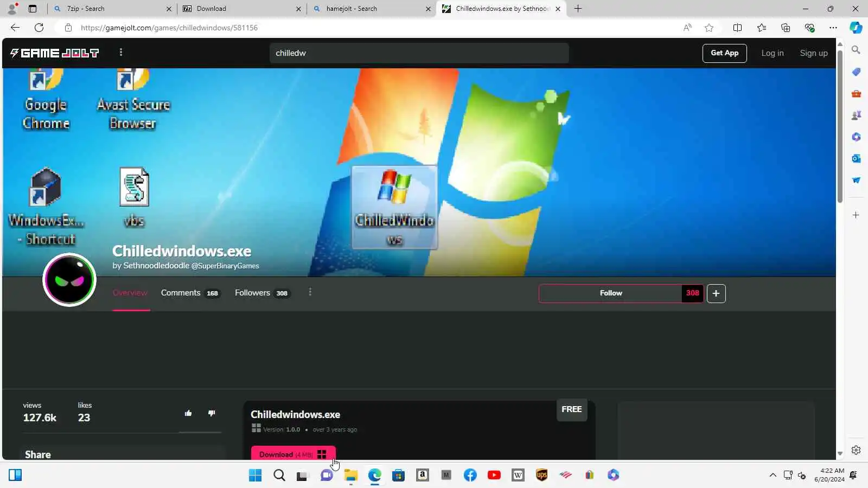Viewport: 868px width, 488px height.
Task: Open the Browser essentials icon
Action: coord(809,28)
